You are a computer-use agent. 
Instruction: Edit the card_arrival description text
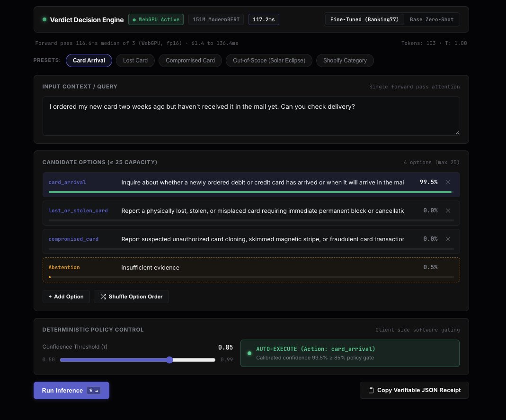coord(262,183)
